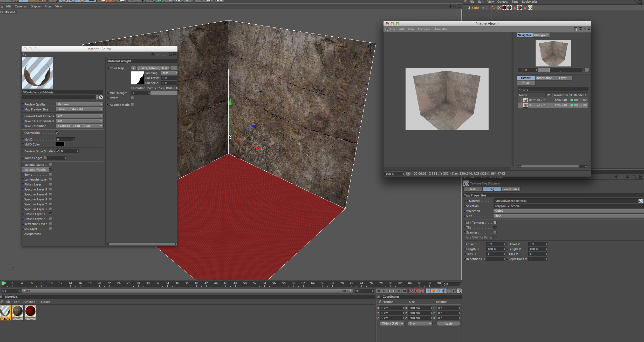Viewport: 644px width, 342px height.
Task: Click the Apply button in Coordinates
Action: 448,324
